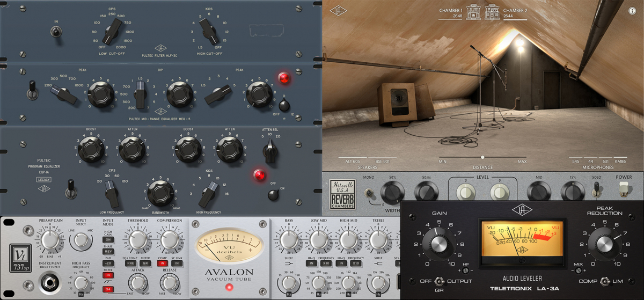Click the Avalon HIGH PASS FREQUENCY knob
Viewport: 644px width, 300px height.
(80, 282)
